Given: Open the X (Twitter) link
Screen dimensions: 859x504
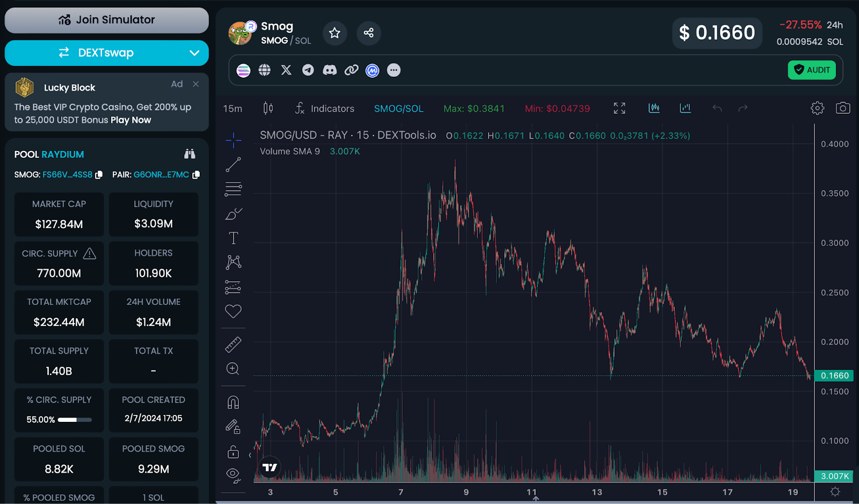Looking at the screenshot, I should click(286, 70).
